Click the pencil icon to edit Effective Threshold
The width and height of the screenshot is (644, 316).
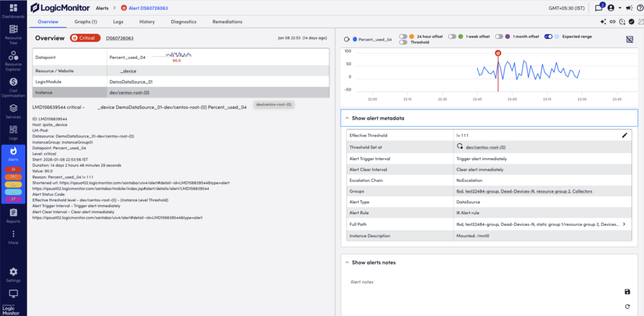pyautogui.click(x=625, y=135)
